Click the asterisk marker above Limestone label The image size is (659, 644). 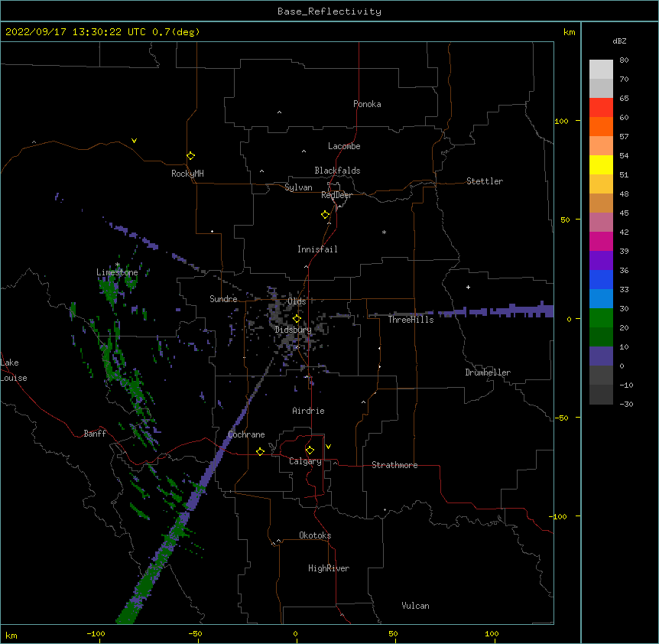(x=118, y=265)
